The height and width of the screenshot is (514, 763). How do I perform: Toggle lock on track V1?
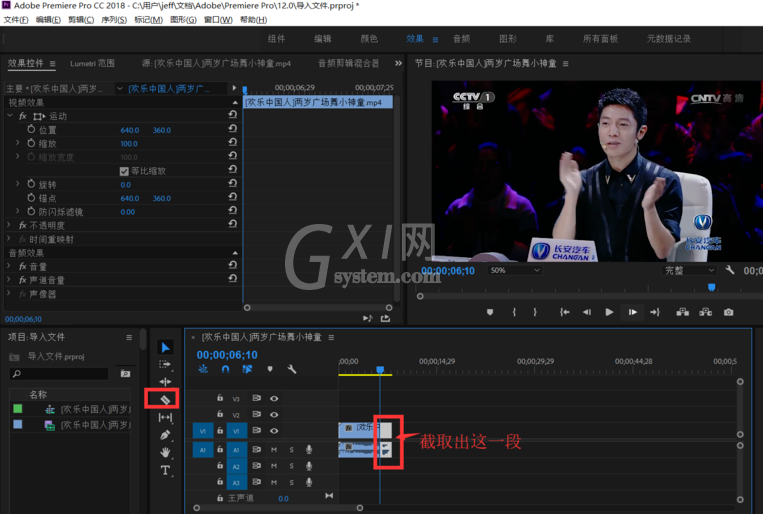(220, 430)
